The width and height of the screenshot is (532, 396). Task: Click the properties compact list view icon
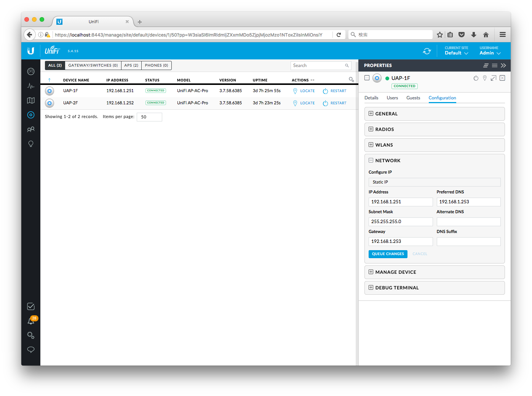[x=486, y=65]
